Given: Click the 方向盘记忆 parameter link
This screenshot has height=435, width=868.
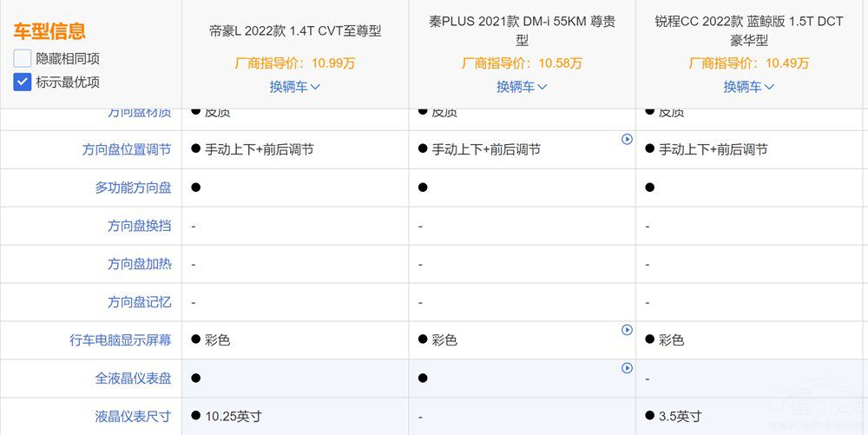Looking at the screenshot, I should [139, 302].
